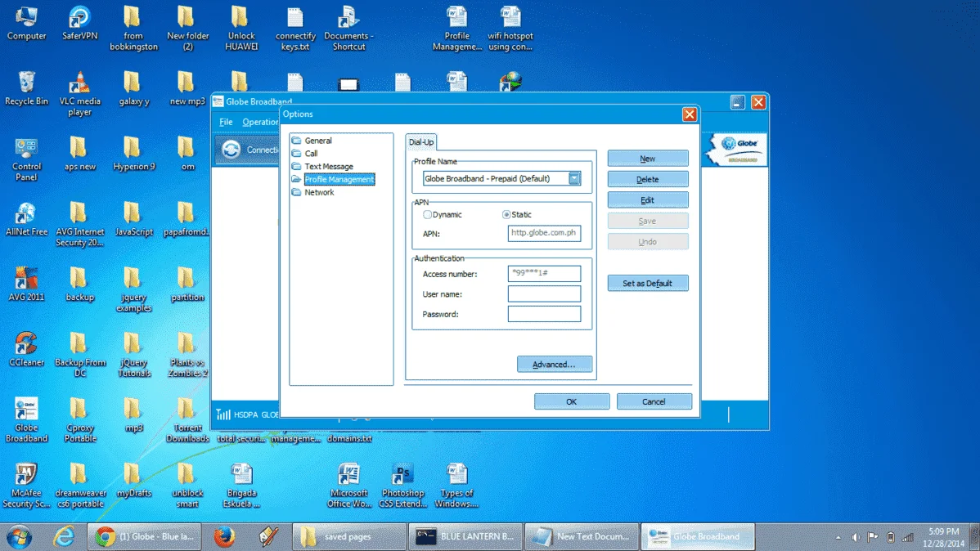Viewport: 980px width, 551px height.
Task: Open the VLC media player shortcut
Action: [80, 94]
